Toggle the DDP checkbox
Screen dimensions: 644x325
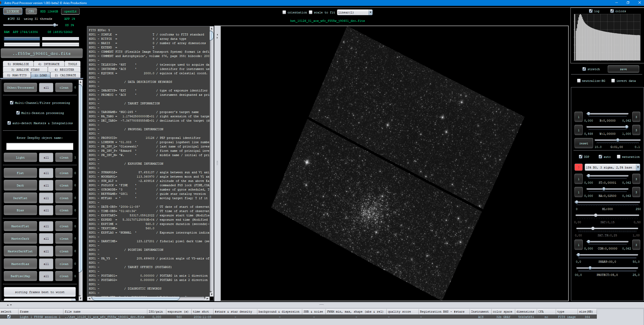click(x=581, y=157)
